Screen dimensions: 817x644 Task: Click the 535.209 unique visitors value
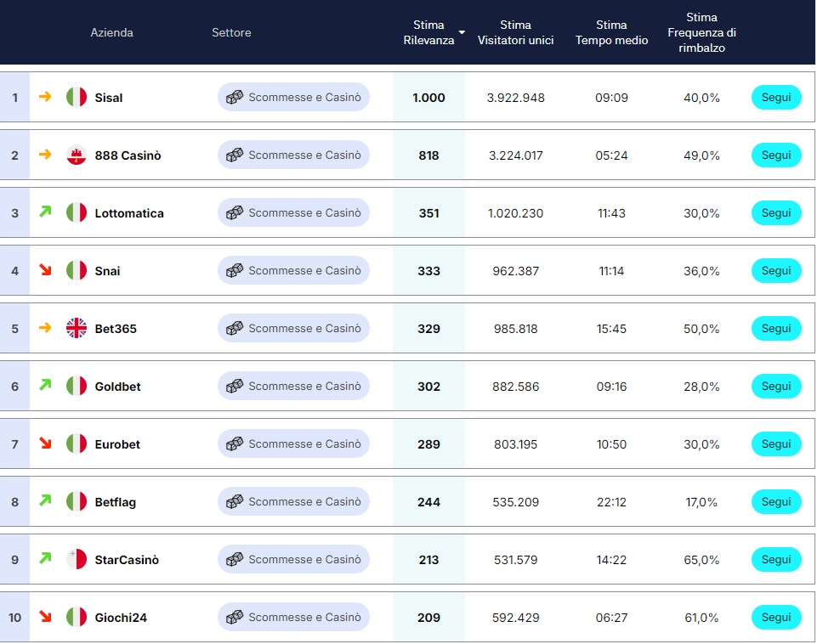[516, 502]
